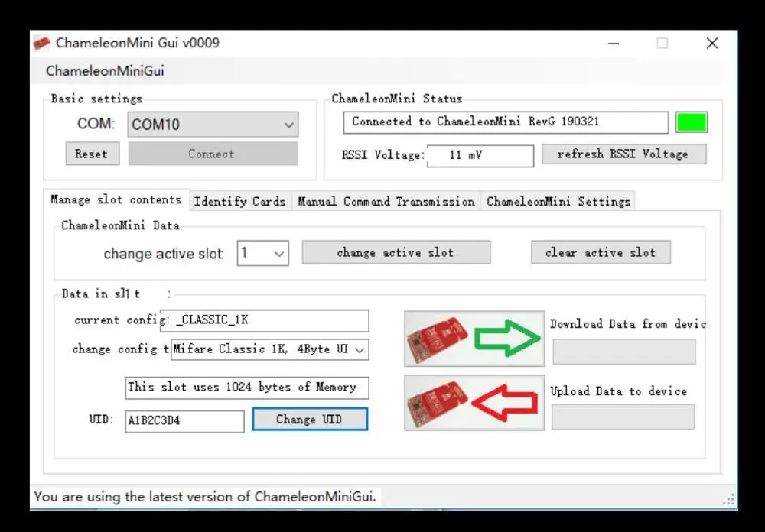The image size is (765, 532).
Task: Close the ChameleonMini Gui window
Action: pos(712,44)
